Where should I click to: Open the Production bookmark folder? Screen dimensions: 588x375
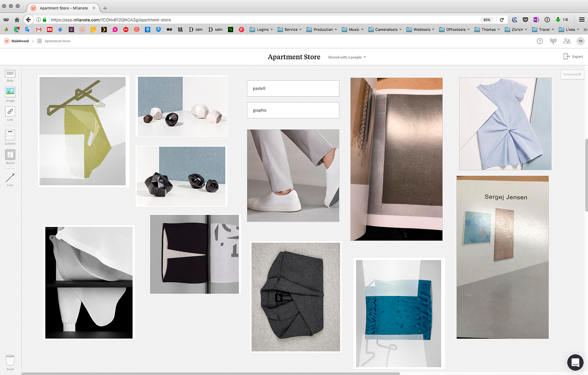(x=321, y=29)
